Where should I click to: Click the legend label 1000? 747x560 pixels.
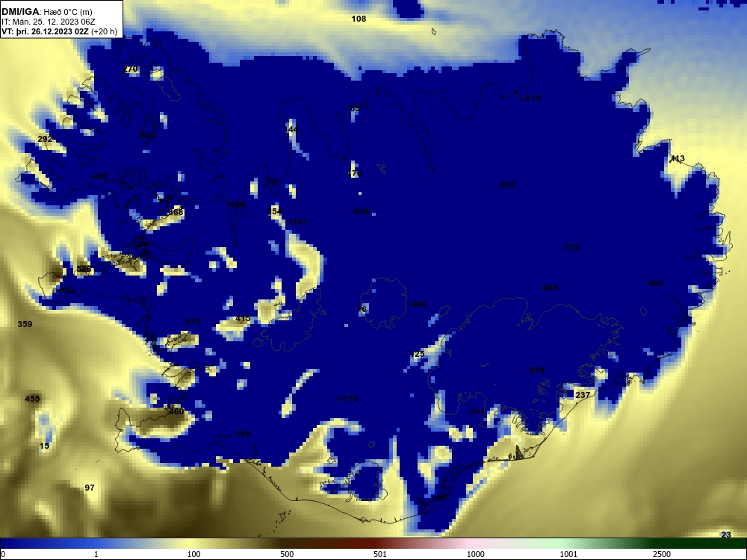pos(475,554)
